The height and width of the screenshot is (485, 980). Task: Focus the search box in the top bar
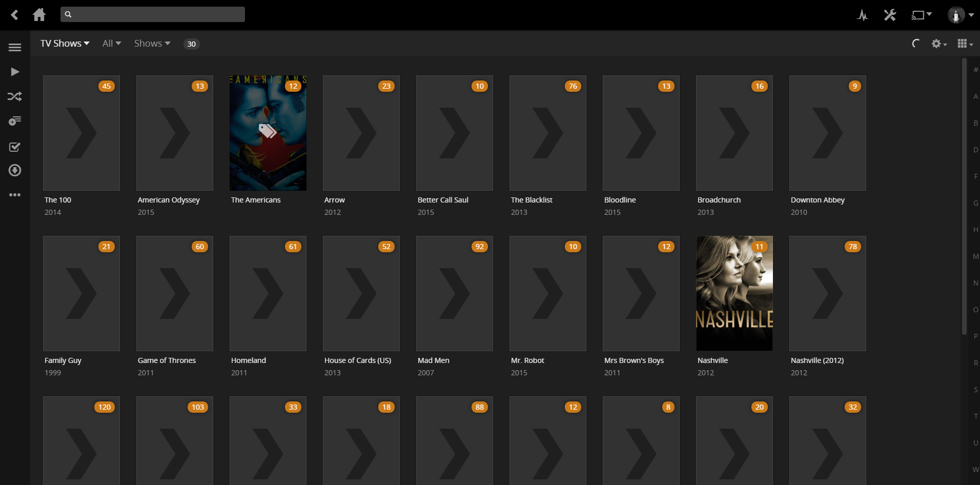click(x=153, y=14)
